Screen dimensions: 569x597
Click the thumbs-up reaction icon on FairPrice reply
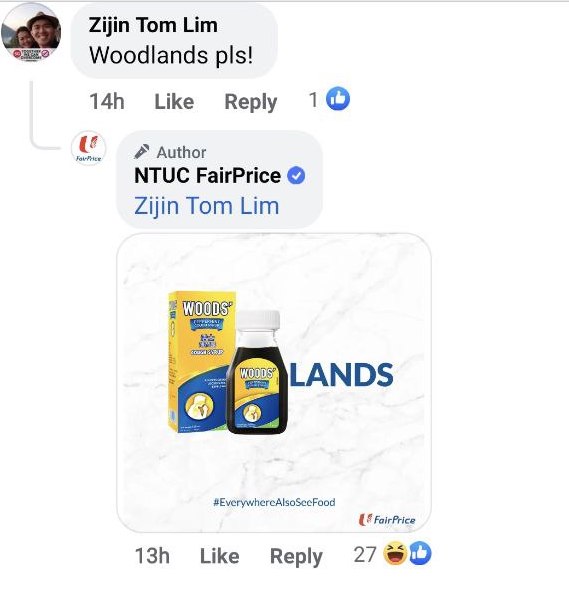click(x=420, y=553)
